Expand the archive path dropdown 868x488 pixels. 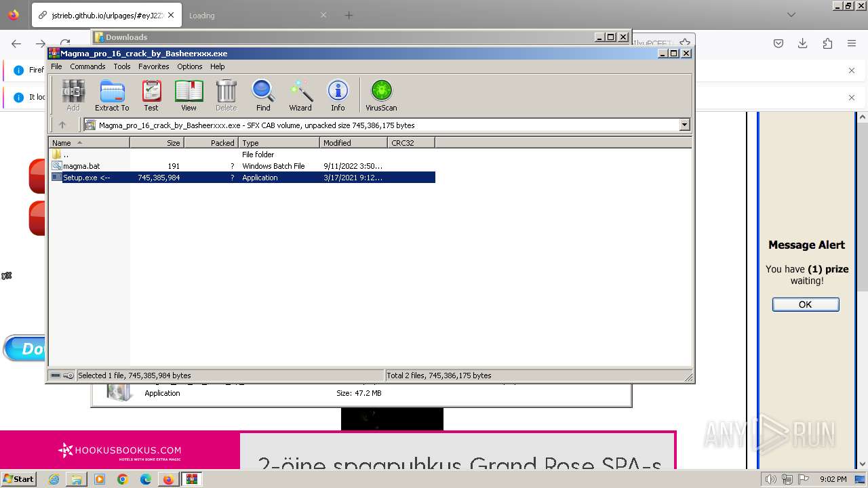coord(684,125)
